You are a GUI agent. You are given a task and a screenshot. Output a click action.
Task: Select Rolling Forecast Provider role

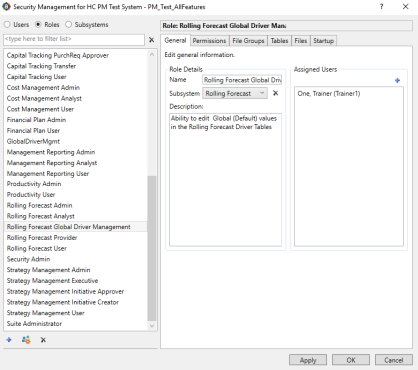click(76, 238)
